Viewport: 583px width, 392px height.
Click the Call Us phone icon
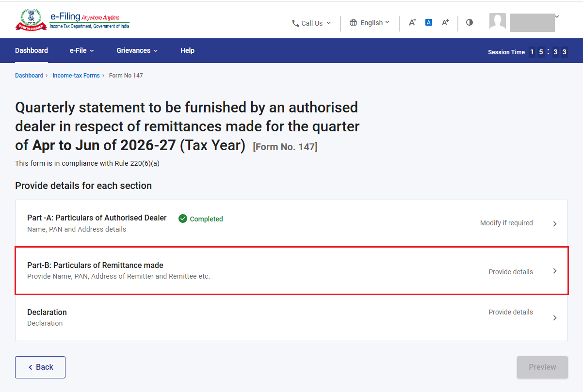(x=295, y=23)
